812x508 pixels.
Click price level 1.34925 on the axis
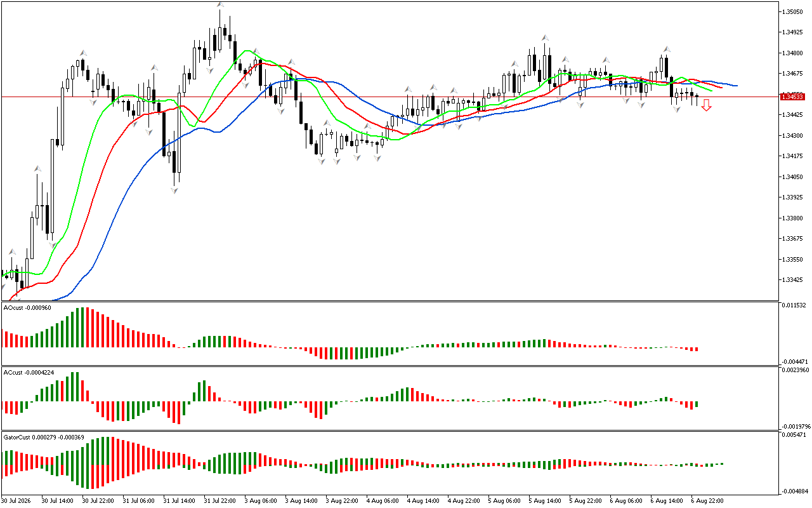[793, 32]
